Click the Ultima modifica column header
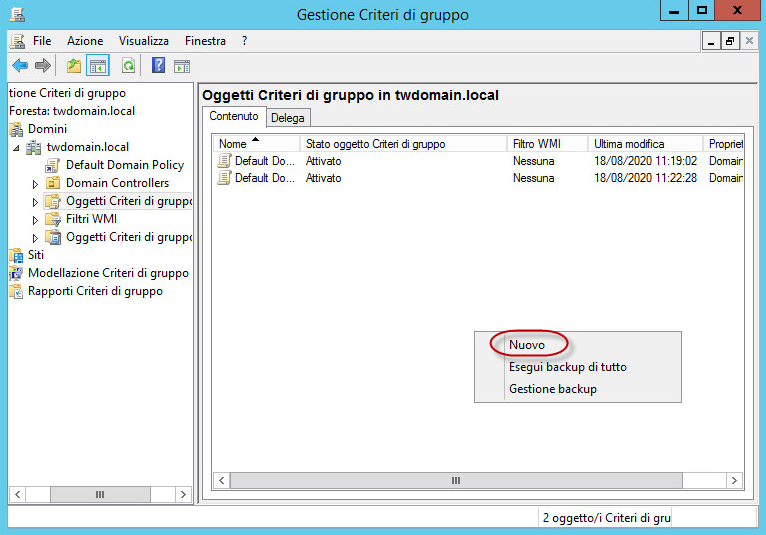Image resolution: width=766 pixels, height=535 pixels. [644, 144]
